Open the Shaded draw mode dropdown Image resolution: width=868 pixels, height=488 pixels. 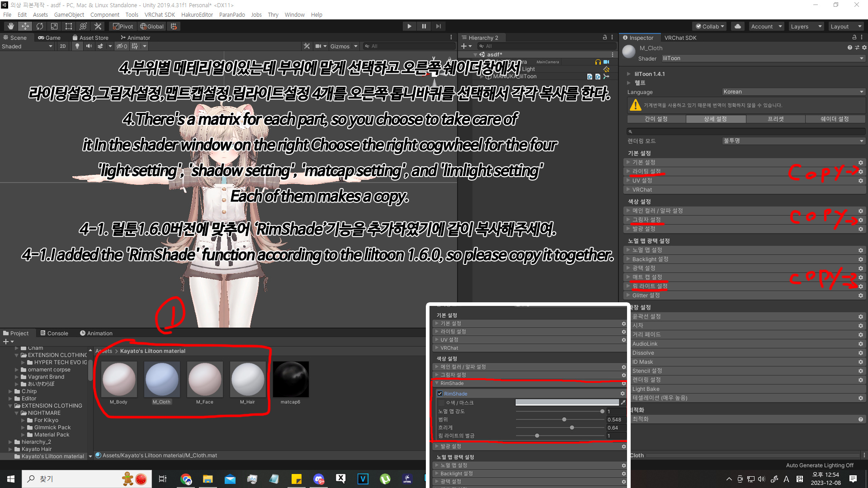pos(27,46)
